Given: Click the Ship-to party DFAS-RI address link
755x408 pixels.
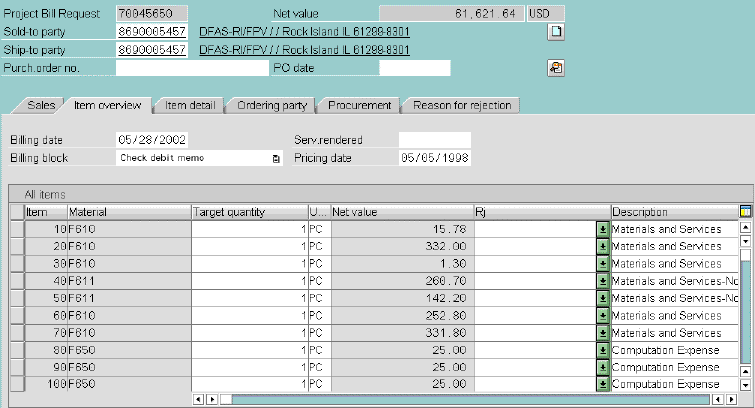Looking at the screenshot, I should 305,50.
